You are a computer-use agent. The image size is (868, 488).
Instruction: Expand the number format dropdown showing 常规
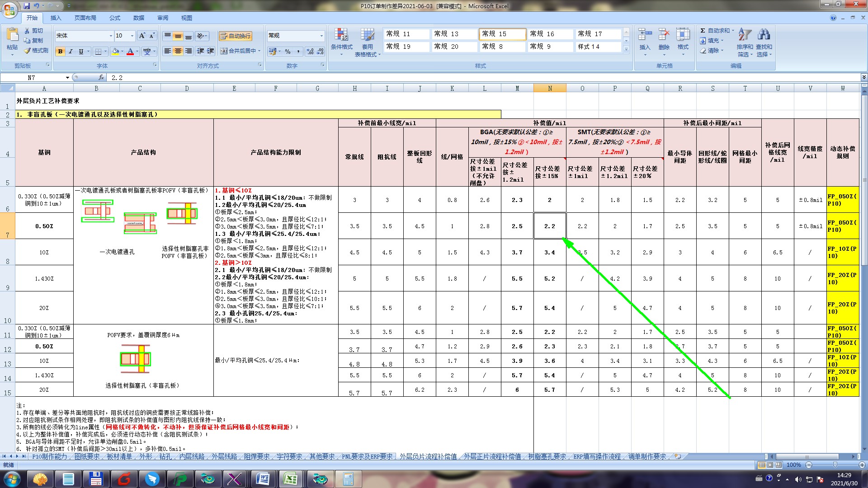(x=321, y=36)
